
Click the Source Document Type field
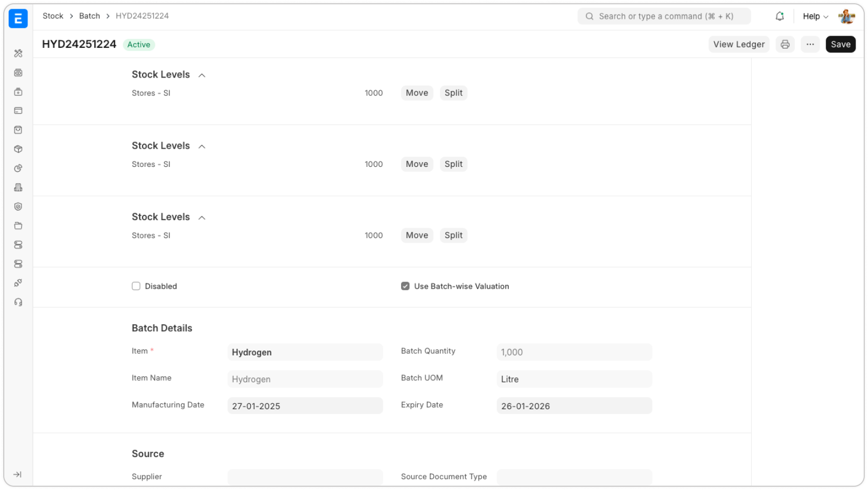point(574,477)
